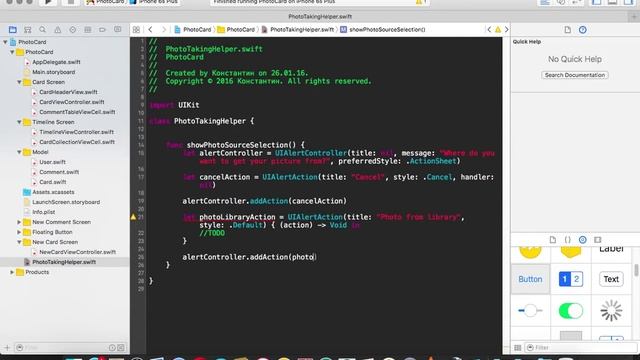
Task: Expand the Floating Button group
Action: (x=19, y=232)
